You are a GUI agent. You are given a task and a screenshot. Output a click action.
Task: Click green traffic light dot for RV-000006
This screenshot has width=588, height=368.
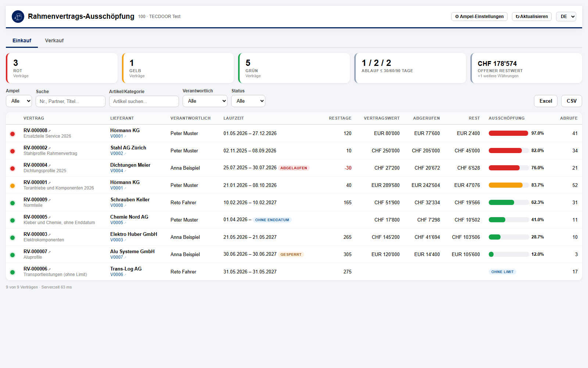pyautogui.click(x=12, y=272)
